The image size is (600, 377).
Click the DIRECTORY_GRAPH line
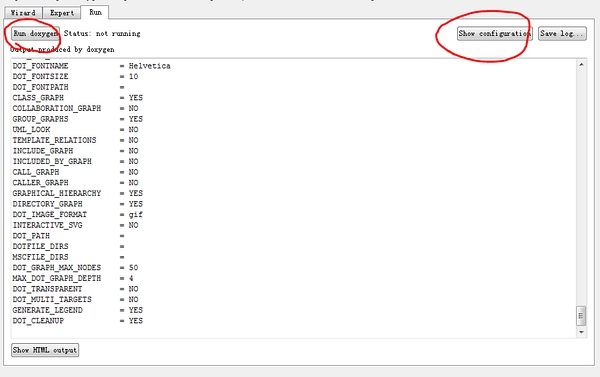tap(78, 204)
